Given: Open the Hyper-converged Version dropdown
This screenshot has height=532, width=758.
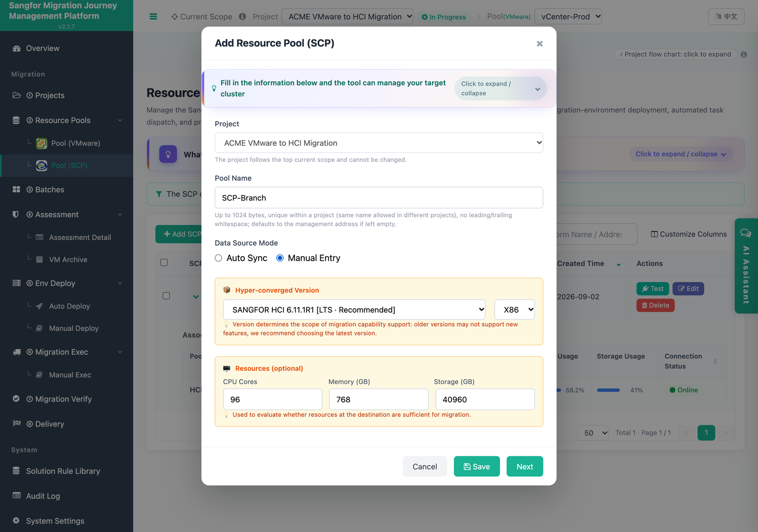Looking at the screenshot, I should click(354, 310).
